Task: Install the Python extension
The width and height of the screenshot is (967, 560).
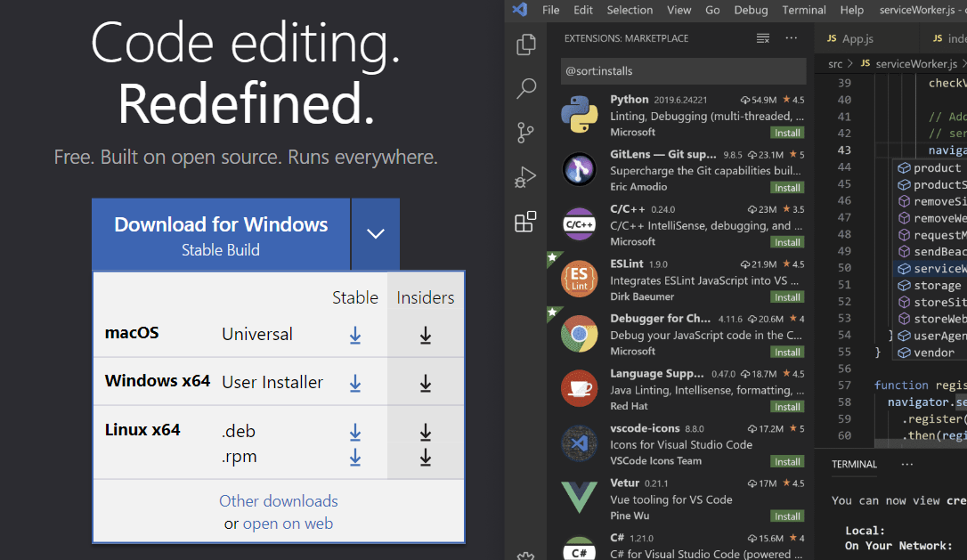Action: point(787,133)
